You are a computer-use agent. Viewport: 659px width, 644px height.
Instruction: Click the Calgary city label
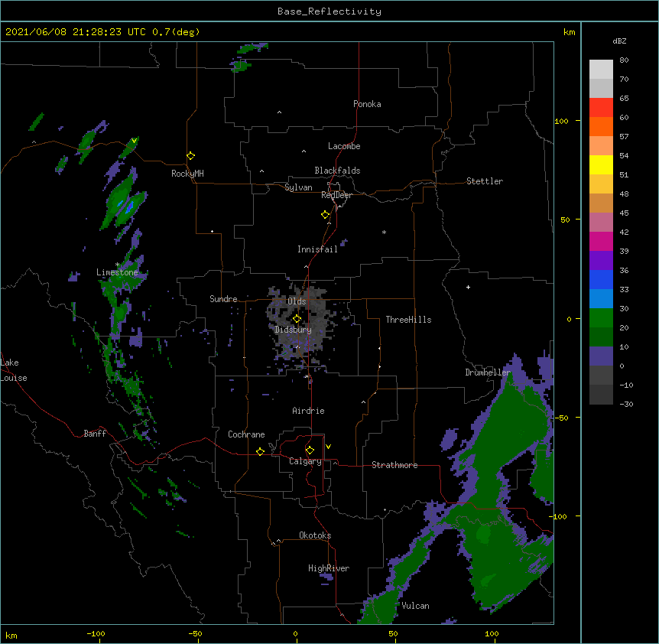[305, 461]
